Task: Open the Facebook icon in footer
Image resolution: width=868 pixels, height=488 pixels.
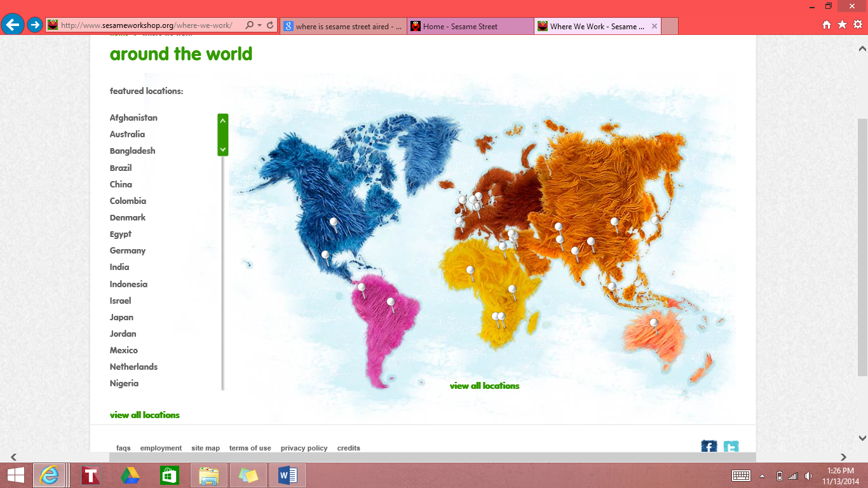Action: [709, 446]
